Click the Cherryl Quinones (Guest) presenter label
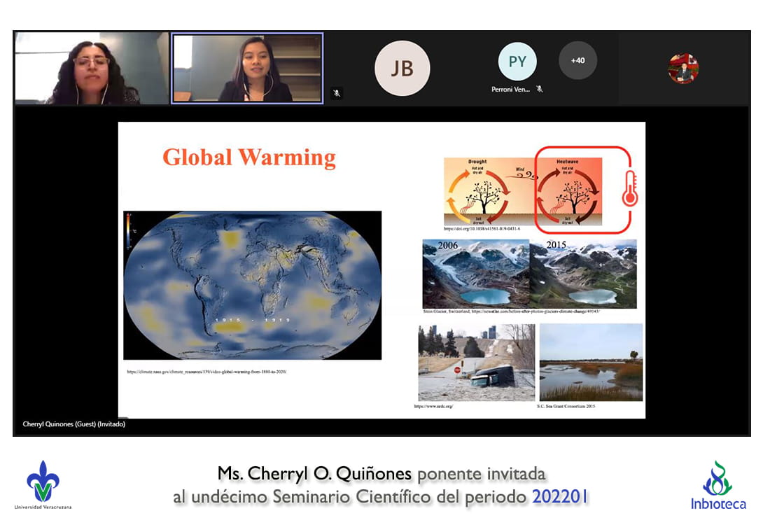This screenshot has height=532, width=763. click(74, 424)
